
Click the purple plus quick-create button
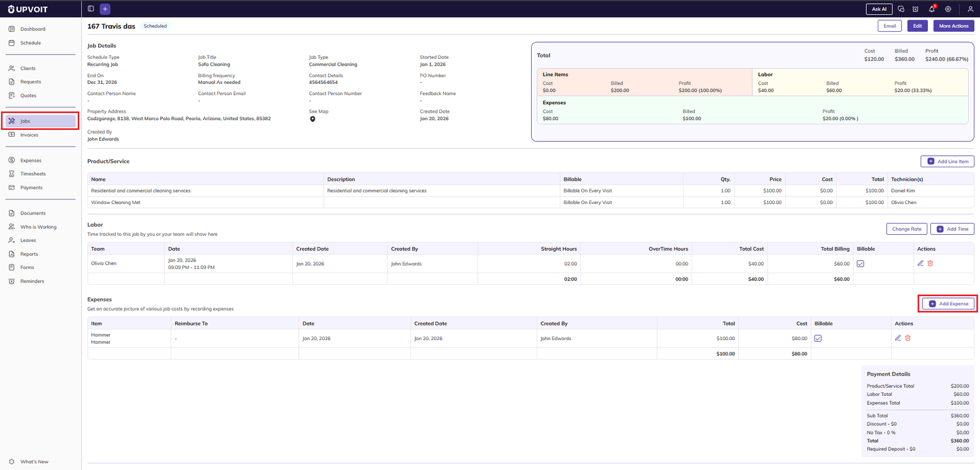[x=105, y=9]
